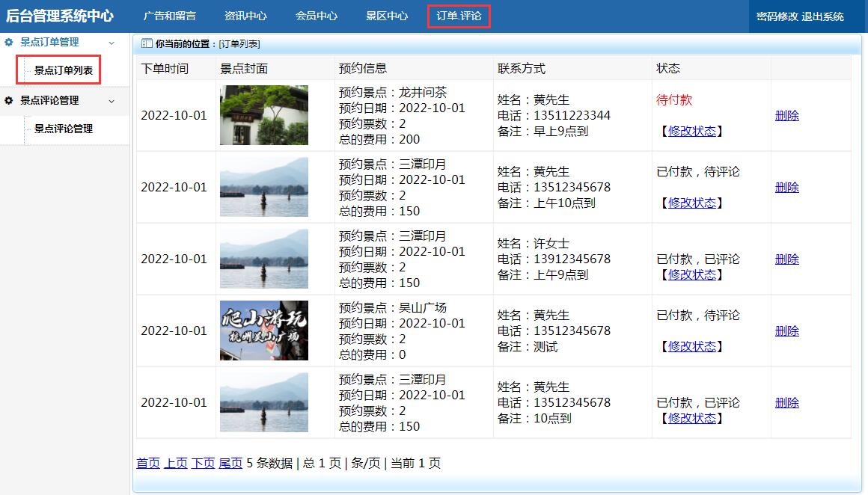The height and width of the screenshot is (495, 868).
Task: Open 会员中心 top menu
Action: (x=316, y=16)
